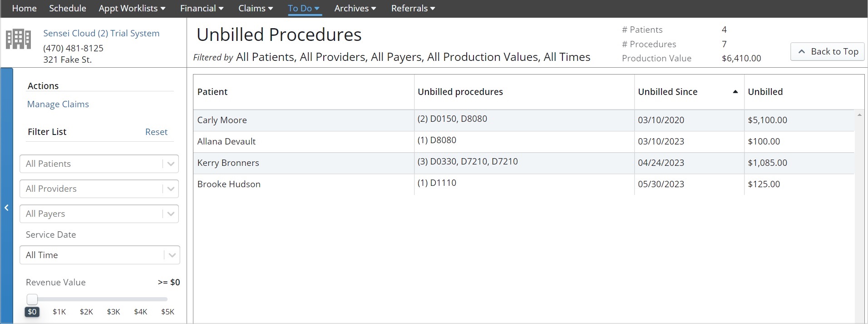Collapse the left sidebar with the chevron arrow

click(x=6, y=208)
